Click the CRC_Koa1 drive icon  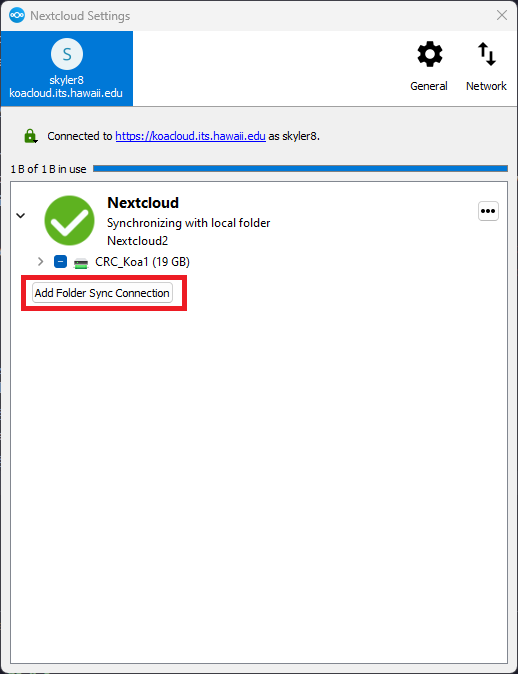pyautogui.click(x=81, y=263)
